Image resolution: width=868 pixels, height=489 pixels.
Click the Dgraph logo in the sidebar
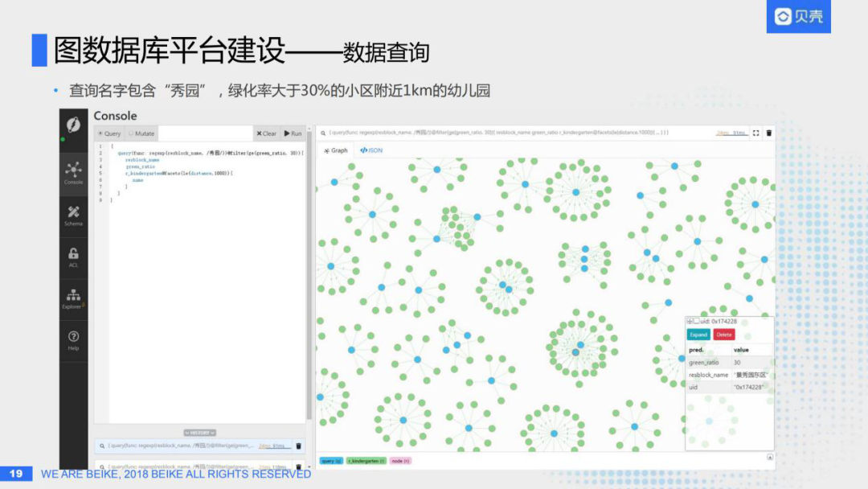tap(73, 125)
